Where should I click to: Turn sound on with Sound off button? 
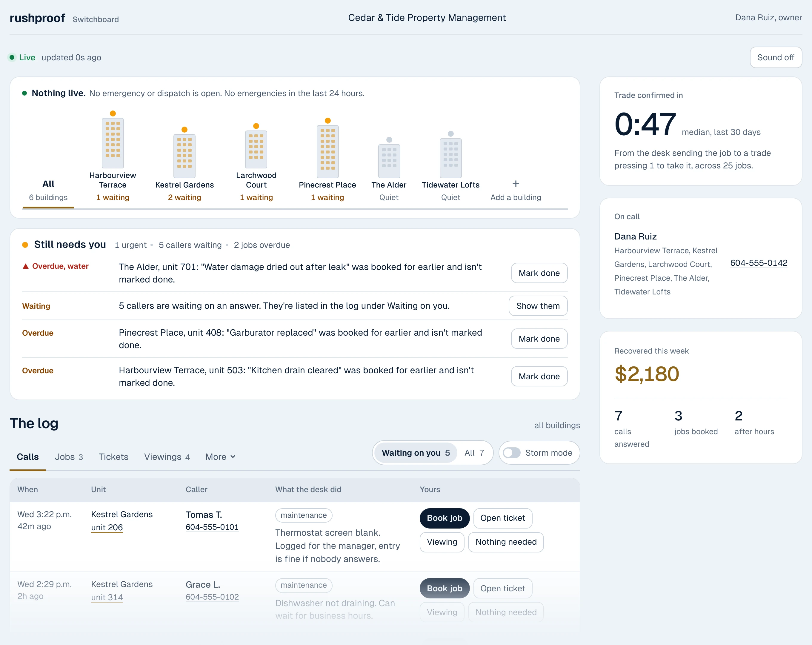(776, 57)
